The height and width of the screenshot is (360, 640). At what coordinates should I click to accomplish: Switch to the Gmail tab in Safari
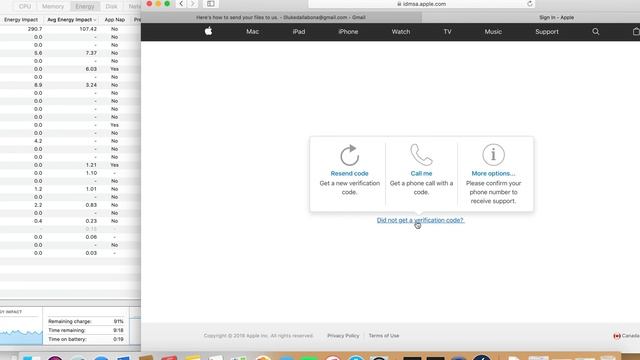click(x=281, y=18)
